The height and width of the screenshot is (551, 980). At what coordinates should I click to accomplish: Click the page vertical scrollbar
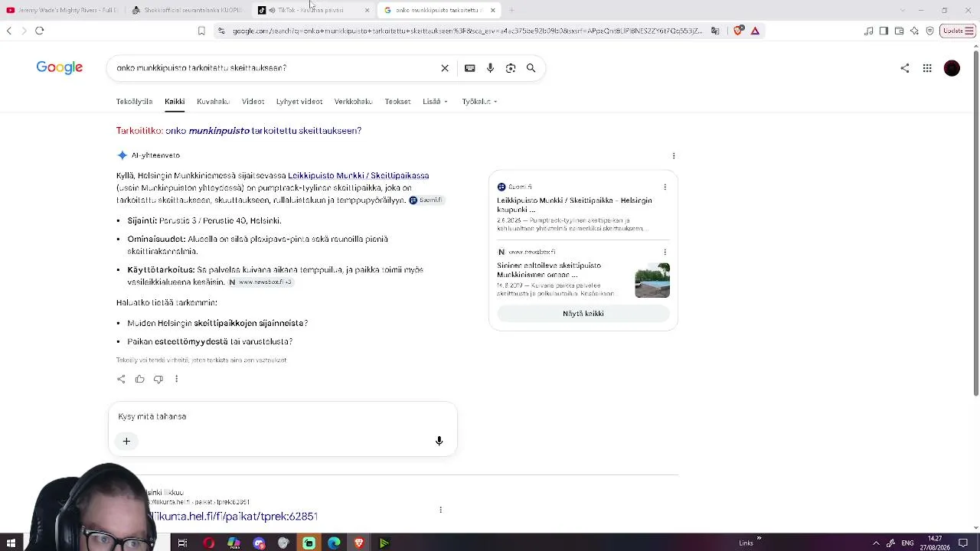pyautogui.click(x=975, y=222)
